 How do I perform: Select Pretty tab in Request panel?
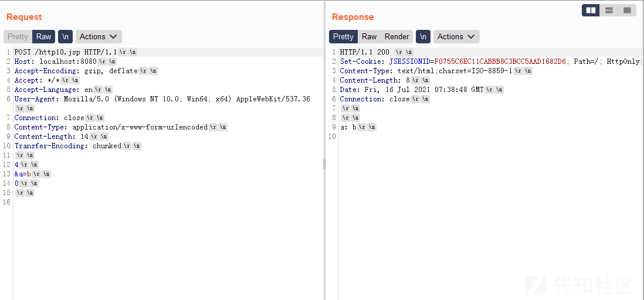click(18, 36)
